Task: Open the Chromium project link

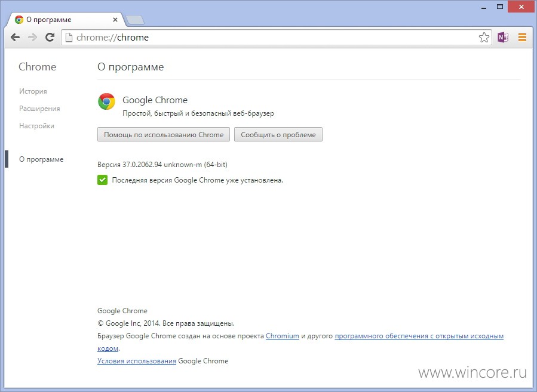Action: (x=282, y=336)
